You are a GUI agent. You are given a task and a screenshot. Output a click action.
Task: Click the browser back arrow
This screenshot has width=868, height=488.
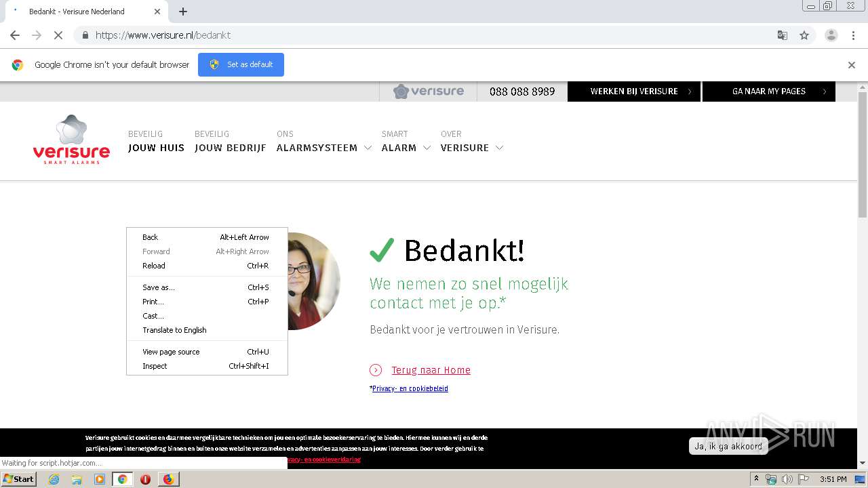15,35
